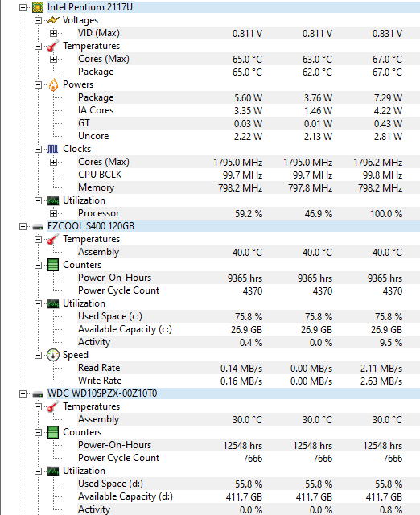The image size is (420, 515).
Task: Collapse the Voltages section
Action: (38, 20)
